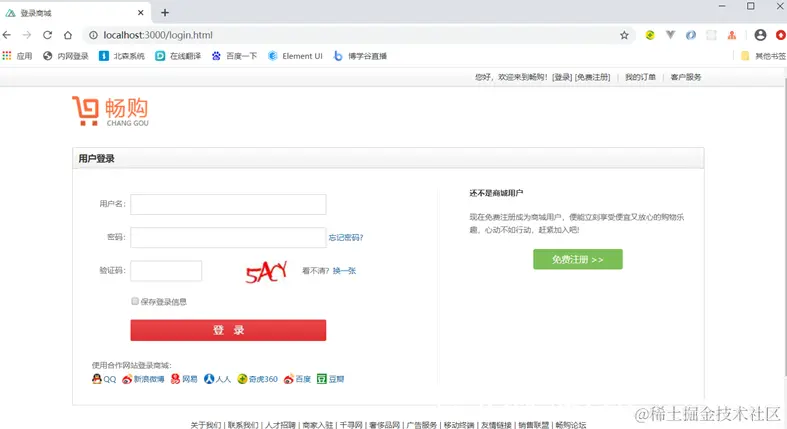Screen dimensions: 787x429
Task: Open the 千寻网 footer link
Action: click(x=351, y=425)
